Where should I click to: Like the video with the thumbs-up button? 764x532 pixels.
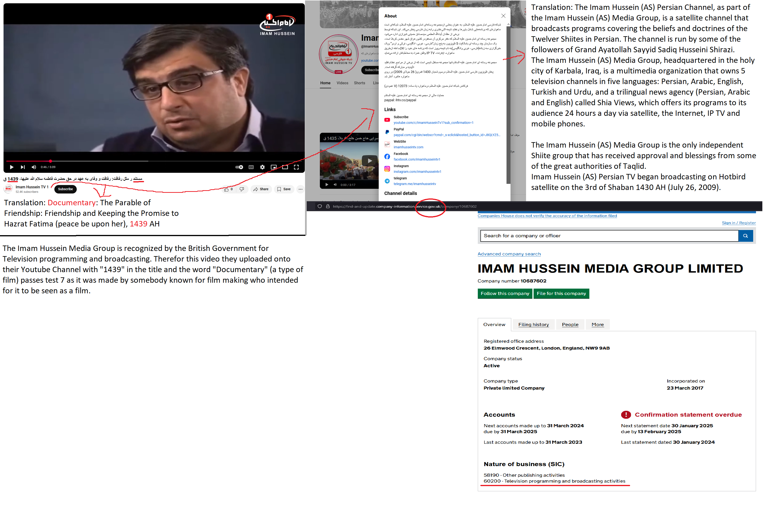click(x=229, y=189)
